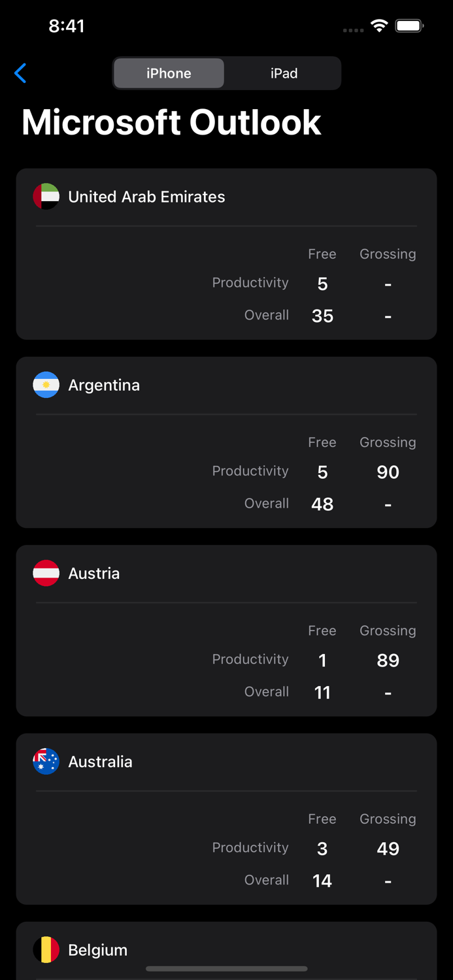Tap Argentina's Productivity Grossing rank 90
This screenshot has width=453, height=980.
(388, 472)
